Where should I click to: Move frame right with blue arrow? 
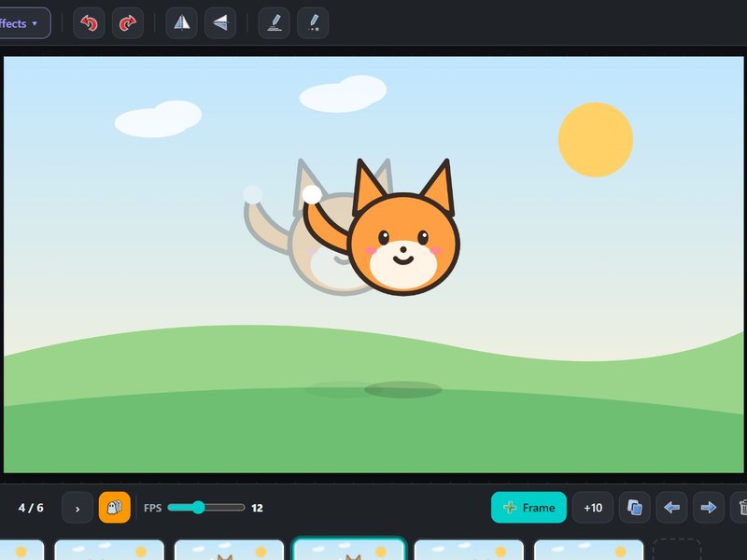(709, 508)
